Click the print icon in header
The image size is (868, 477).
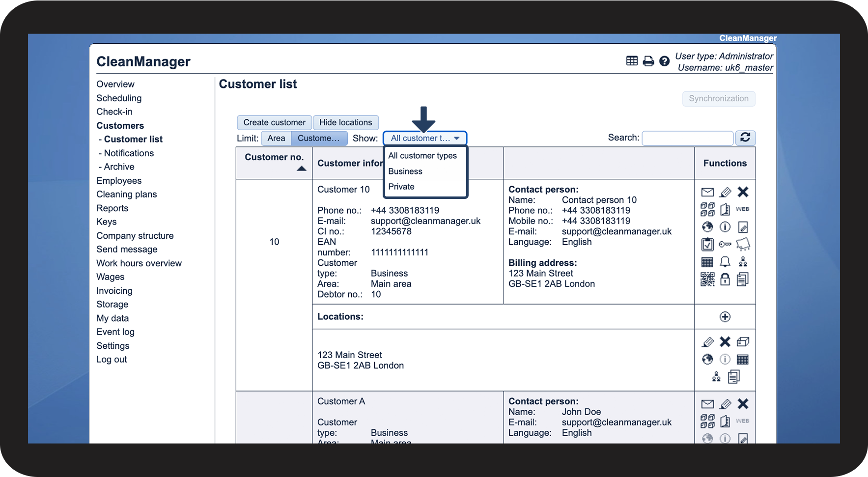[648, 61]
